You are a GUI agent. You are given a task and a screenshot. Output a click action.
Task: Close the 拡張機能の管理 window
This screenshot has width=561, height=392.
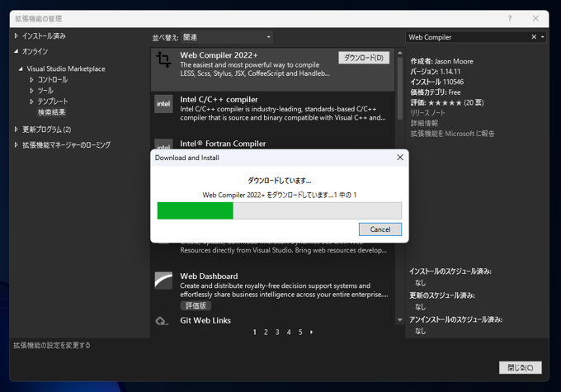535,19
